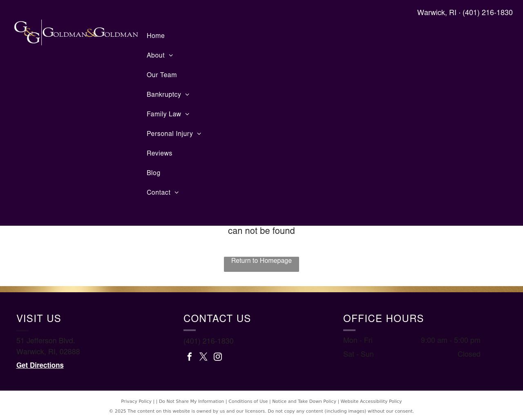523x420 pixels.
Task: Open the Our Team page
Action: click(x=162, y=75)
